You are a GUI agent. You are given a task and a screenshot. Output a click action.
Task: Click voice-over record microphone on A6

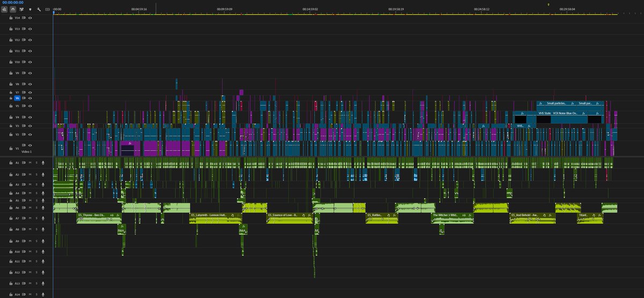pyautogui.click(x=43, y=207)
